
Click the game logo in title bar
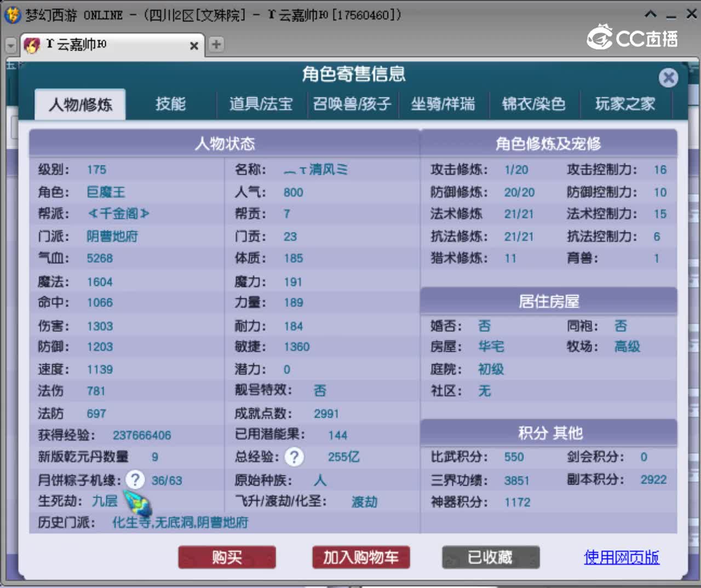tap(12, 15)
